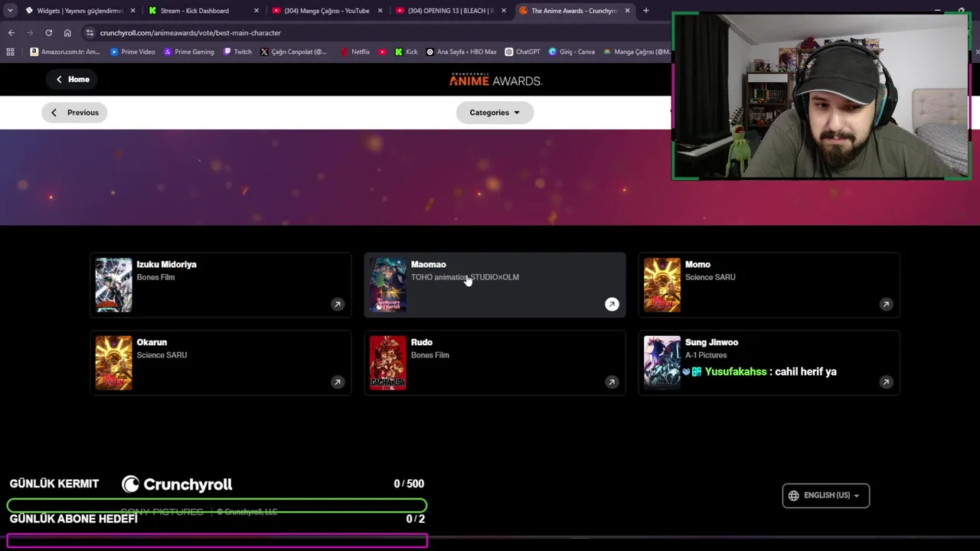Viewport: 980px width, 551px height.
Task: Go back using browser back arrow
Action: (x=11, y=33)
